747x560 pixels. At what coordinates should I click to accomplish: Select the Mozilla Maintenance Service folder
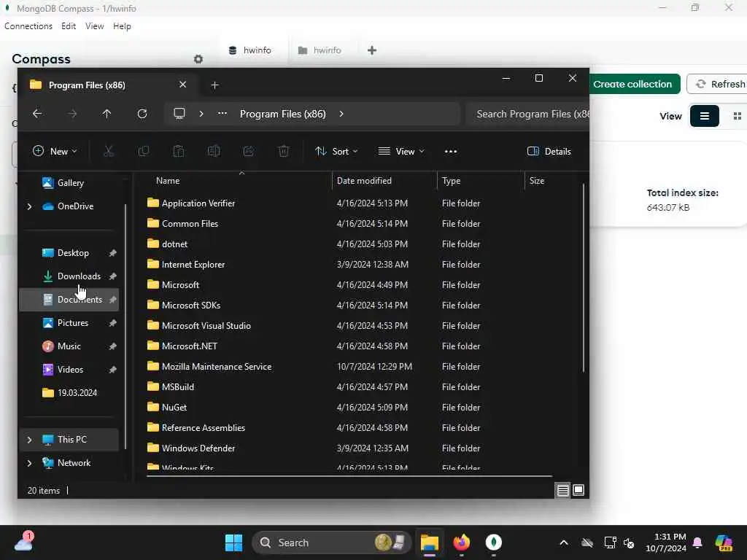pyautogui.click(x=217, y=367)
